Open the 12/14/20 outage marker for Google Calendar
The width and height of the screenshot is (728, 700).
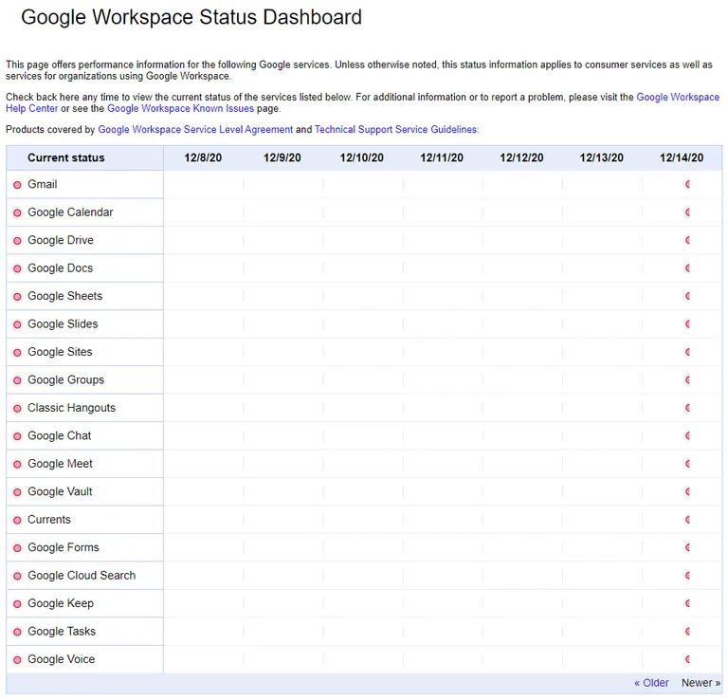pyautogui.click(x=687, y=212)
